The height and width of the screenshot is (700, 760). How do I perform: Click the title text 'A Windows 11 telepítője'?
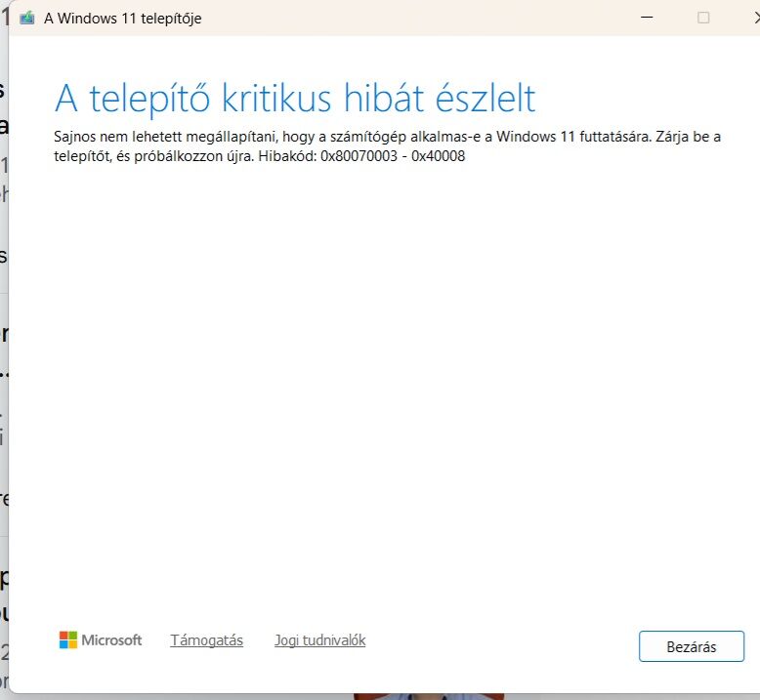point(123,19)
